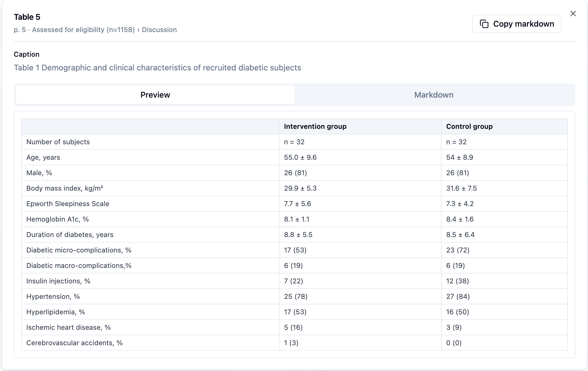The image size is (588, 371).
Task: Click the Table 5 title heading
Action: pos(27,17)
